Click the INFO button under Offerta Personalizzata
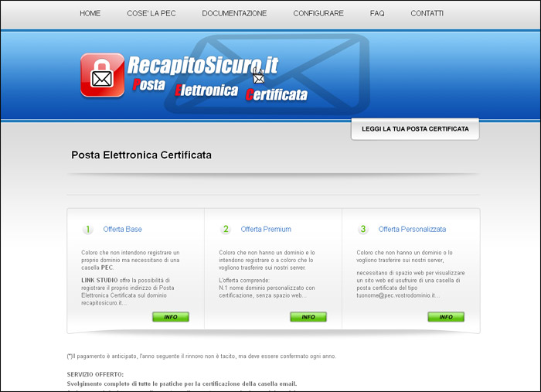The image size is (541, 392). tap(446, 317)
